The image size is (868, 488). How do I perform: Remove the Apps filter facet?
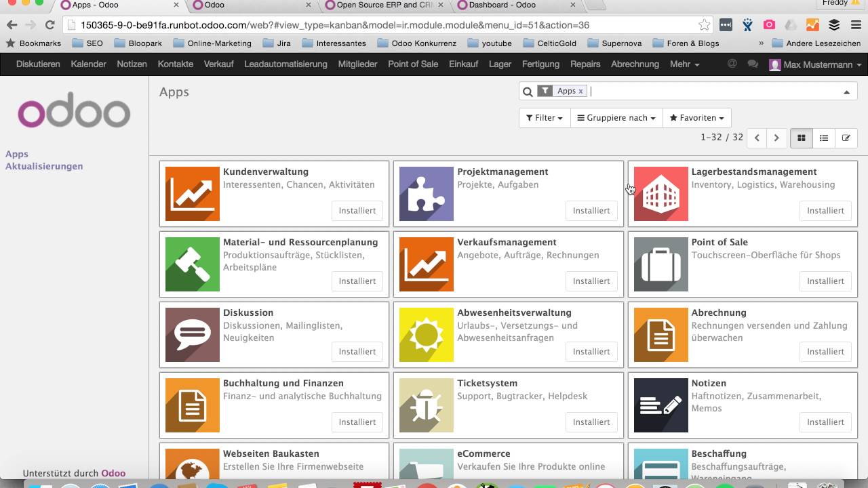click(580, 91)
